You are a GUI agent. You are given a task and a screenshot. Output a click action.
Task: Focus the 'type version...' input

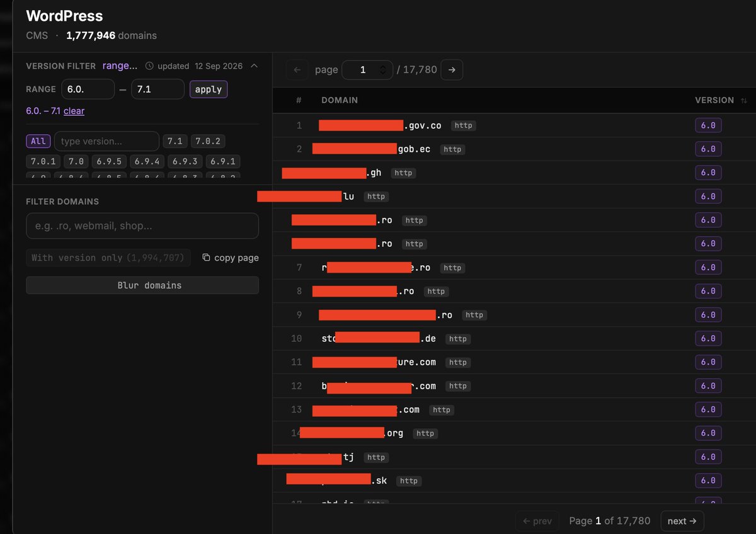click(x=106, y=141)
